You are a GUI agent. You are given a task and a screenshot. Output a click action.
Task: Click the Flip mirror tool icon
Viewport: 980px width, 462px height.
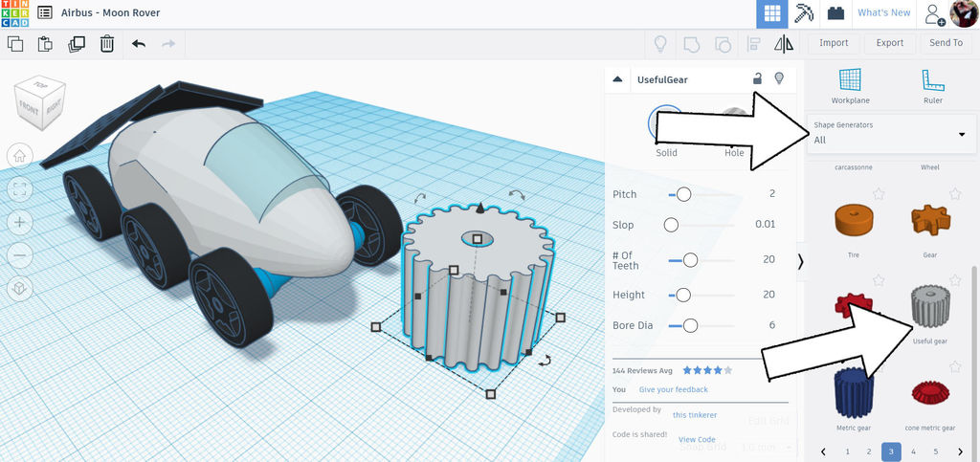coord(783,44)
